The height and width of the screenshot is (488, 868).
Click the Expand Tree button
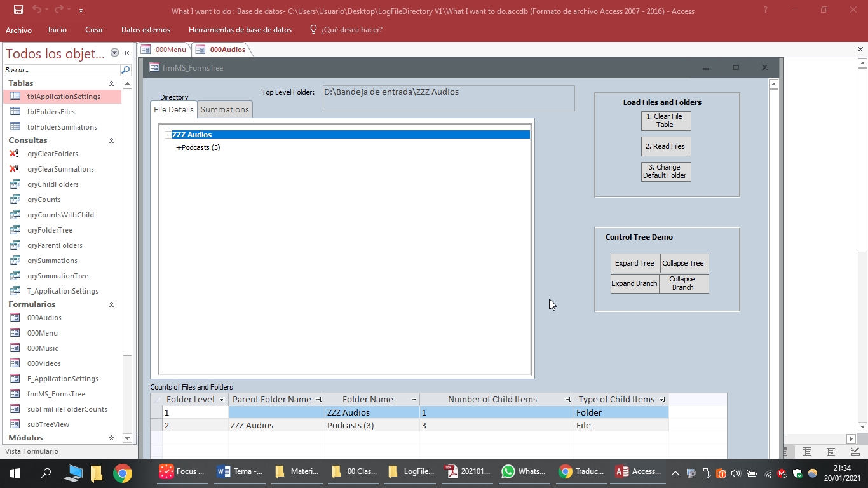(635, 263)
